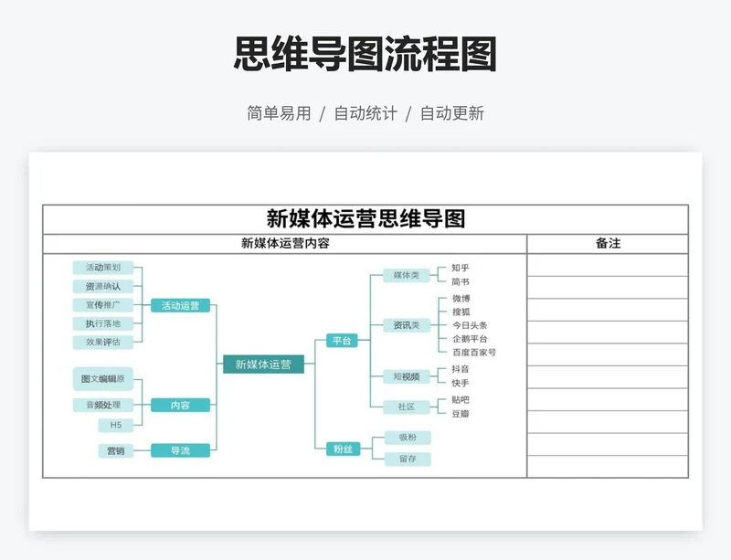This screenshot has width=731, height=560.
Task: Click the 音频处理 leaf node
Action: tap(103, 405)
